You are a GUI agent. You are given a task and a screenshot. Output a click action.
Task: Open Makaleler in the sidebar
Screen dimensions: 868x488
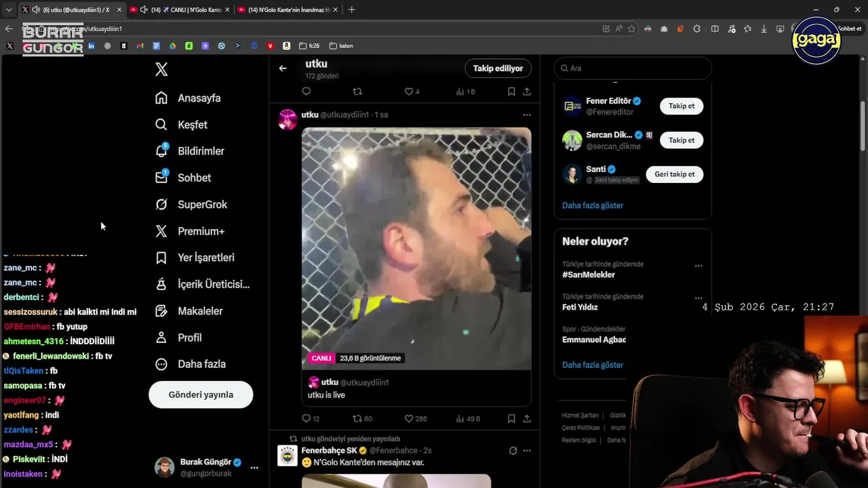[189, 310]
